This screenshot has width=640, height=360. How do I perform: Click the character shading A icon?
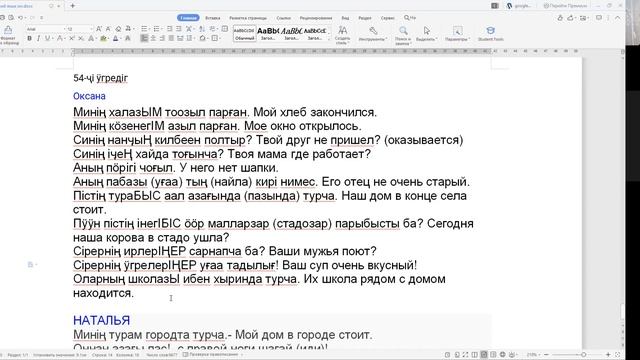pyautogui.click(x=128, y=38)
